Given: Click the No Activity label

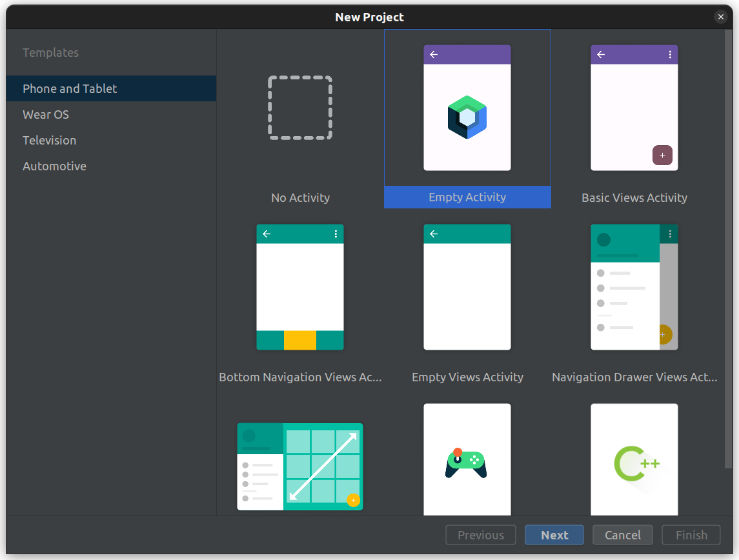Looking at the screenshot, I should point(300,198).
